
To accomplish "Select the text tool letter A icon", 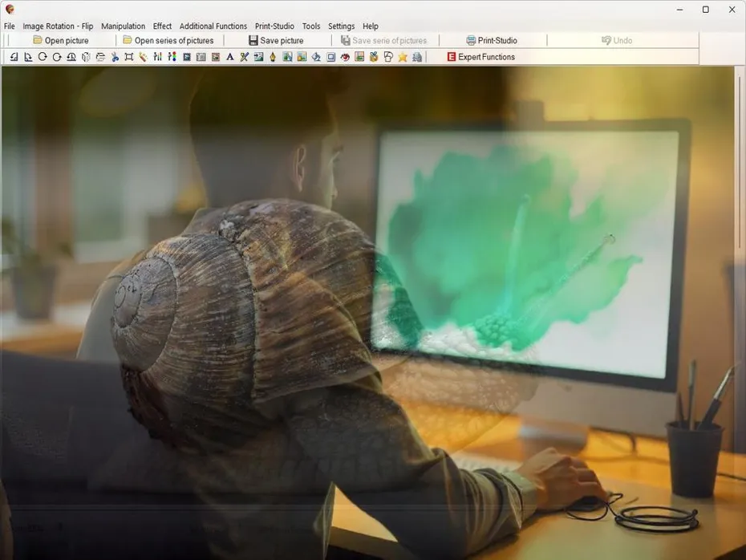I will (x=229, y=57).
